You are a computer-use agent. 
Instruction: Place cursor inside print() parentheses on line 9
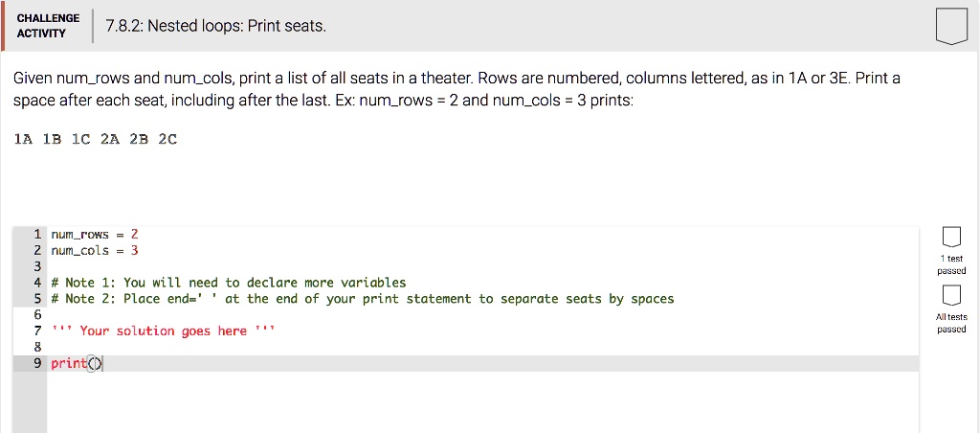(95, 363)
